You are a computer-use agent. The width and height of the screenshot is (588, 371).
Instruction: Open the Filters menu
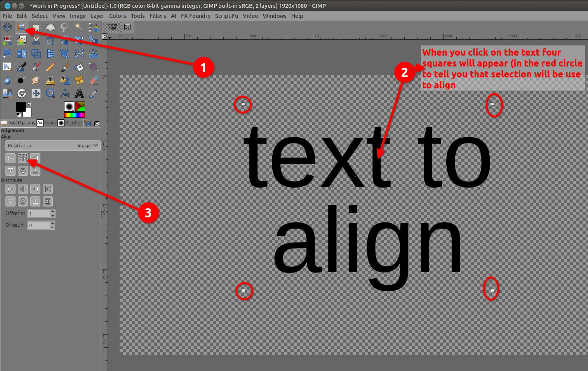158,16
